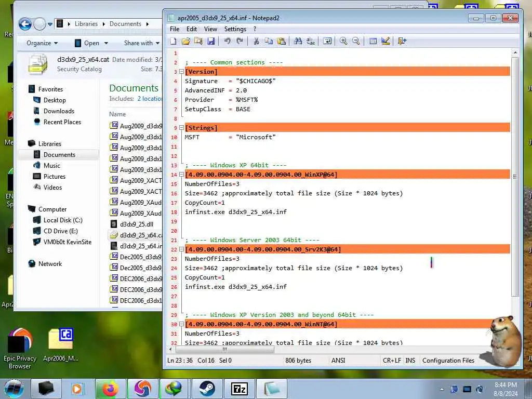Image resolution: width=532 pixels, height=399 pixels.
Task: Click the Name column header in Explorer
Action: pyautogui.click(x=117, y=114)
